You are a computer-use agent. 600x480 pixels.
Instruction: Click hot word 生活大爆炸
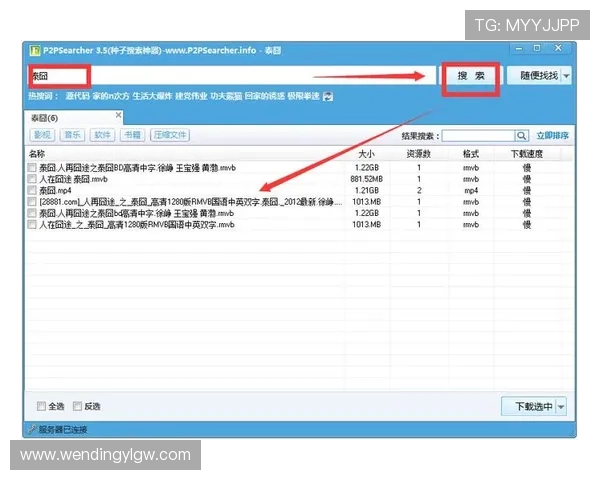(x=152, y=96)
